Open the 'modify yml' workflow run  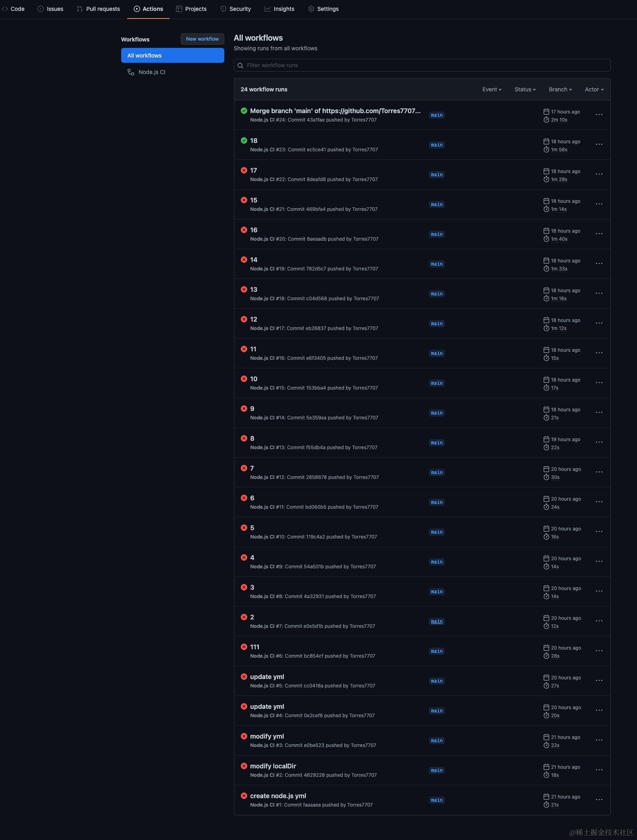click(x=267, y=736)
